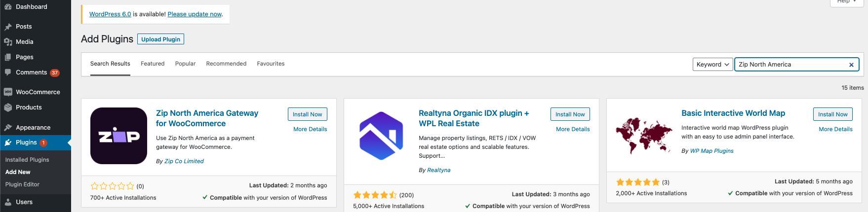The height and width of the screenshot is (212, 868).
Task: Click 'Last Updated: 5 months ago' text
Action: [814, 181]
